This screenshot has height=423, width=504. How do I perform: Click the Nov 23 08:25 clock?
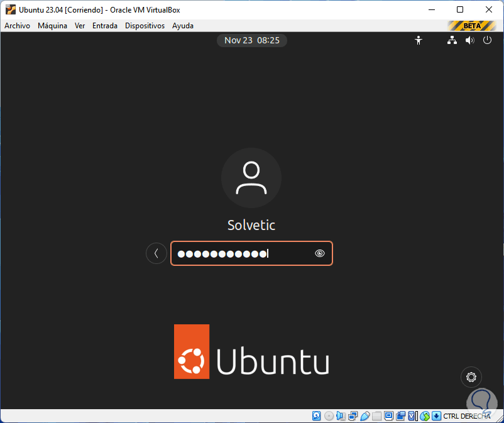[251, 40]
